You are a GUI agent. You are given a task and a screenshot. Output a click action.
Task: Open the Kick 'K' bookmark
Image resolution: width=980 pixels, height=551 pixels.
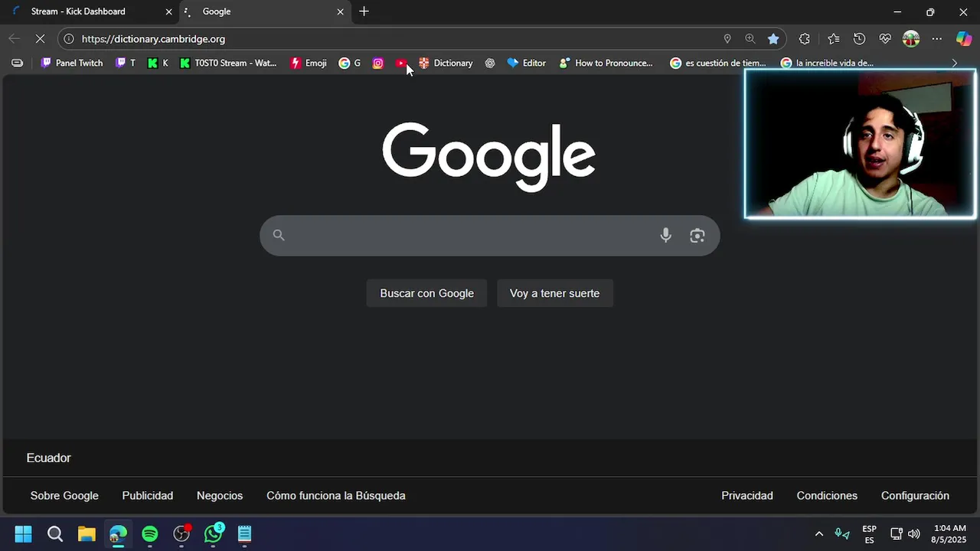(x=158, y=63)
